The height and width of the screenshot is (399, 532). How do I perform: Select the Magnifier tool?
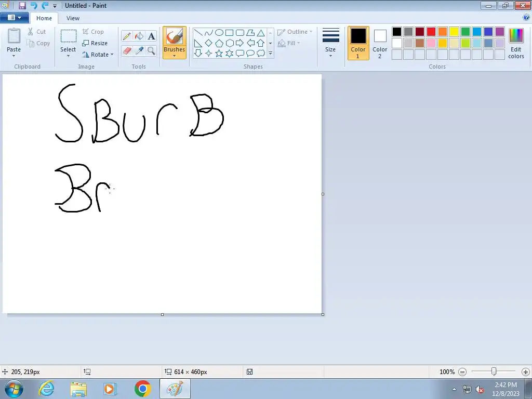click(x=151, y=51)
